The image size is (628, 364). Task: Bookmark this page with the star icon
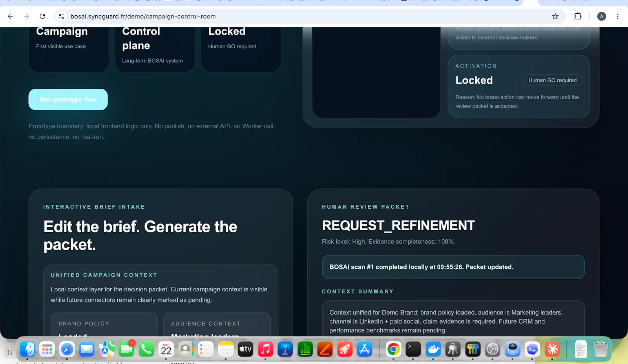[x=555, y=16]
